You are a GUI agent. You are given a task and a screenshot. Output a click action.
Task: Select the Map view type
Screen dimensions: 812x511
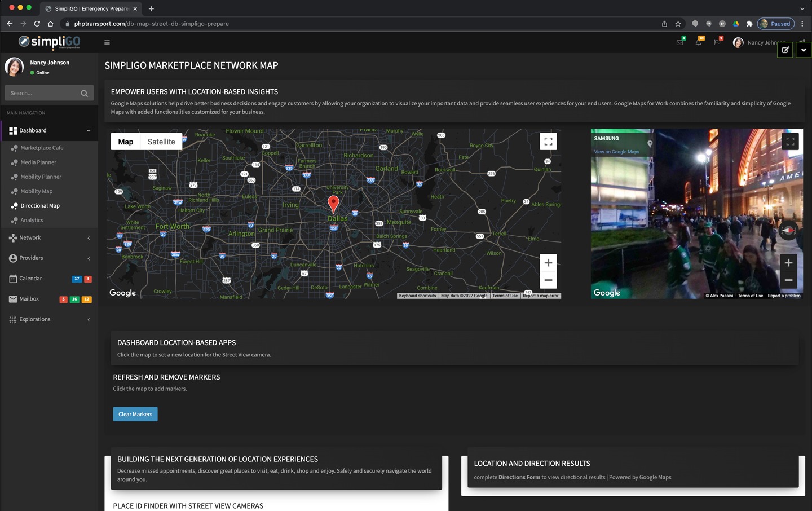(x=126, y=142)
